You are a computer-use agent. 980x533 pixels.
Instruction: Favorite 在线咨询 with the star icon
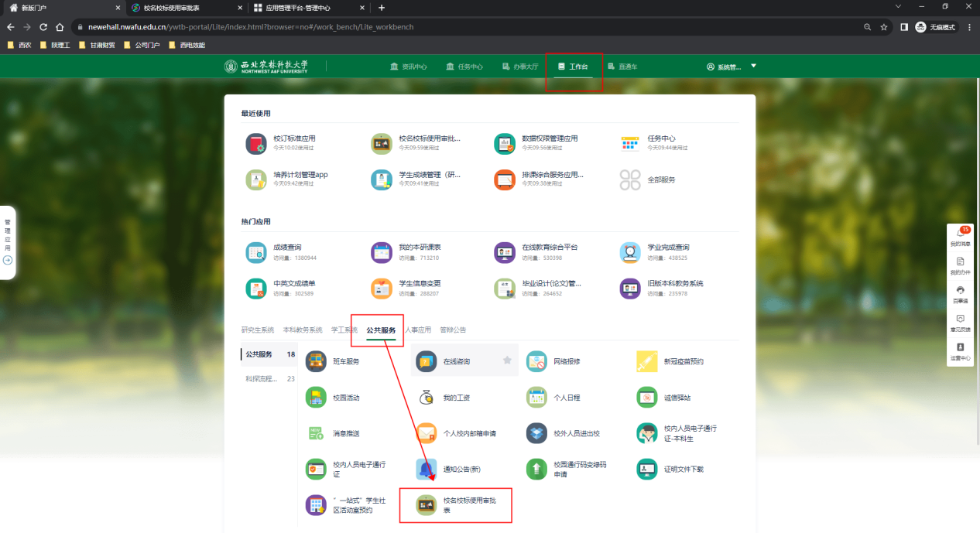click(x=508, y=360)
